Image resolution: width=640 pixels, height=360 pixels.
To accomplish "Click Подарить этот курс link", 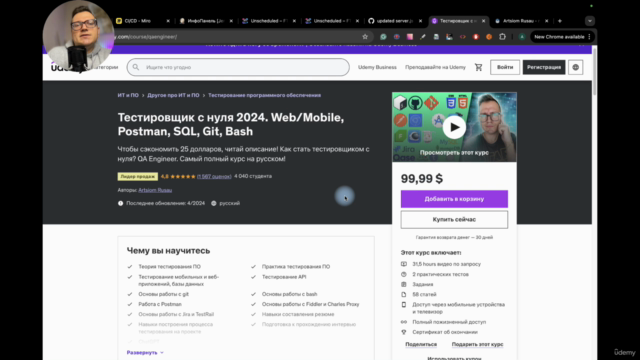I will click(477, 344).
